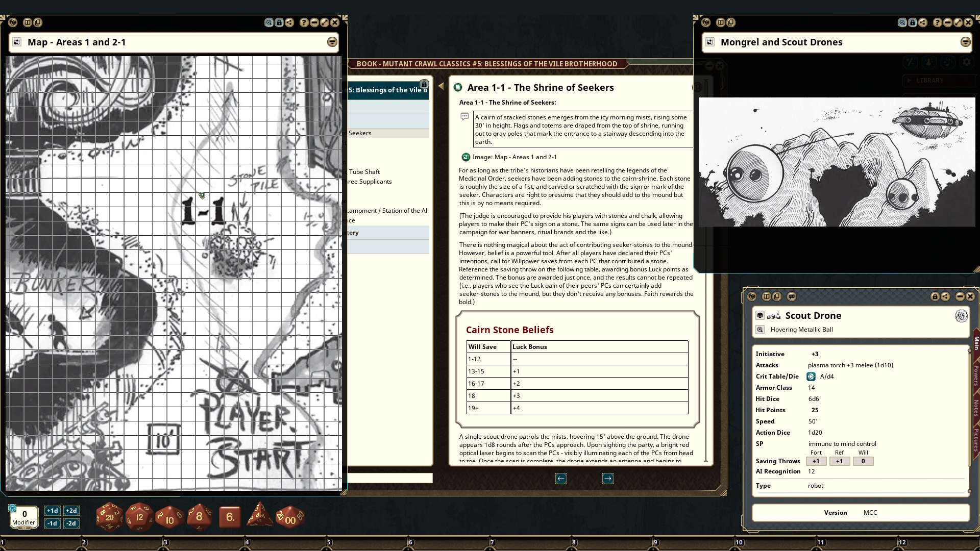Click the Ref saving throw +1 field
The height and width of the screenshot is (551, 980).
point(839,461)
